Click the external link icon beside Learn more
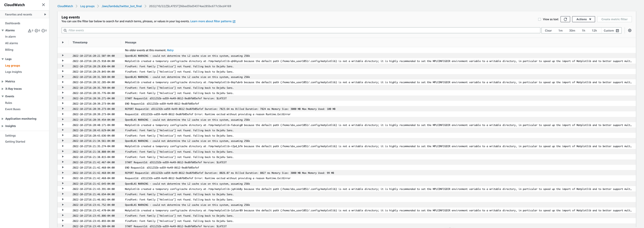This screenshot has height=228, width=644. [x=234, y=22]
